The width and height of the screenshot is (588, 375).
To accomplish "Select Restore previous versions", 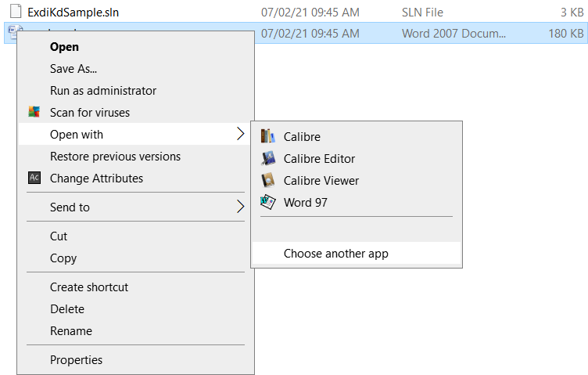I will pos(115,157).
